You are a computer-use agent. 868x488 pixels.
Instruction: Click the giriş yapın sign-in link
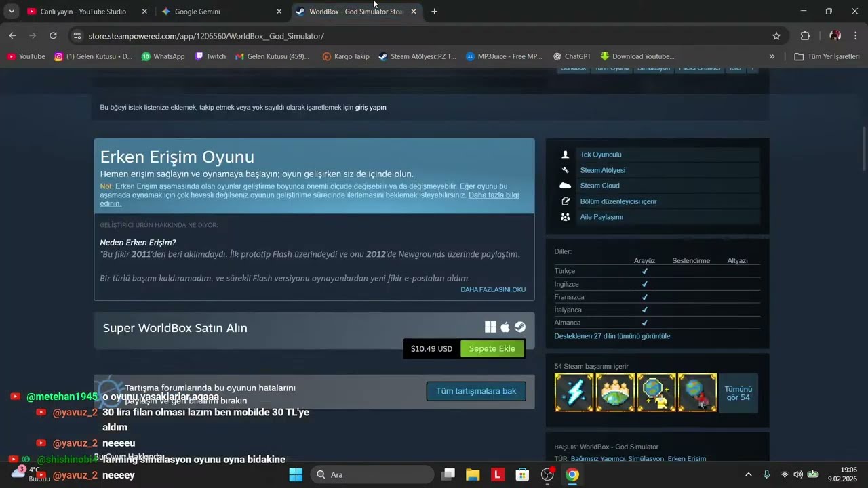click(370, 108)
